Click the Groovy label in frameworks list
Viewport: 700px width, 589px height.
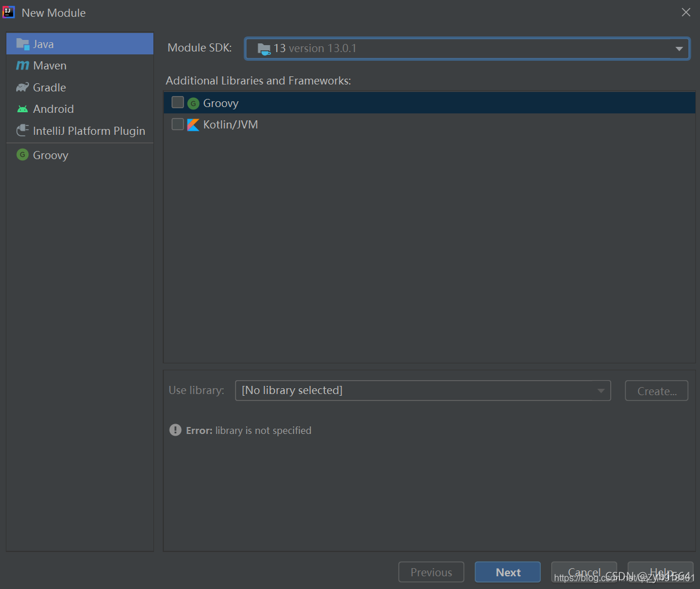[221, 103]
